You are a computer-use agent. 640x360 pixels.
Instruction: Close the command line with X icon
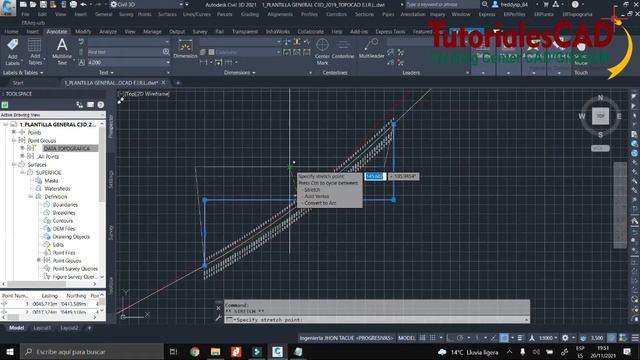(x=218, y=308)
